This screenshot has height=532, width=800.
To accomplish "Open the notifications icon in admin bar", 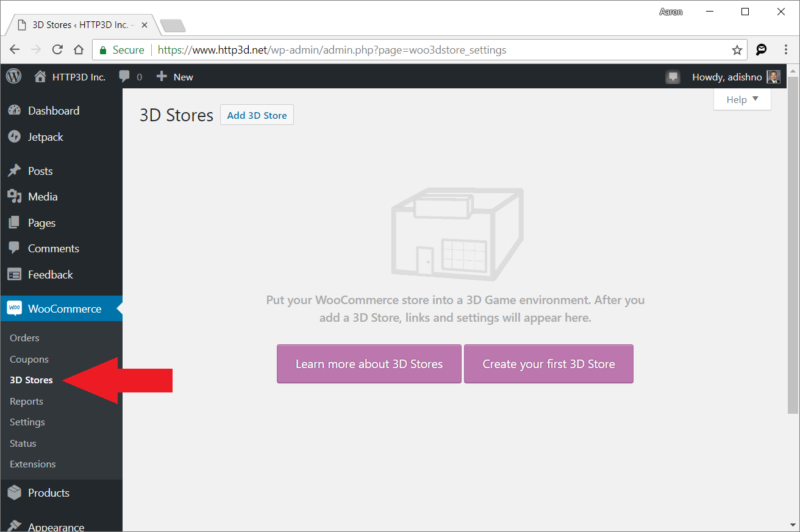I will tap(673, 77).
